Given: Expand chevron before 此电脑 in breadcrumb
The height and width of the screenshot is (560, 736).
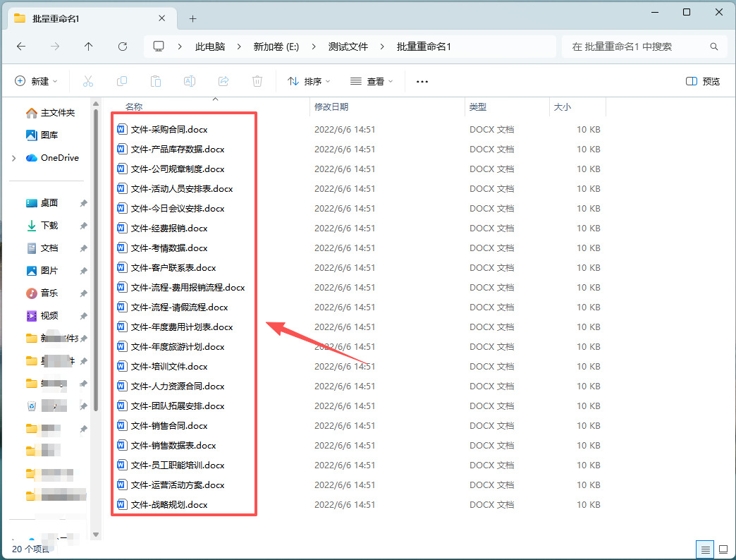Looking at the screenshot, I should click(x=180, y=47).
